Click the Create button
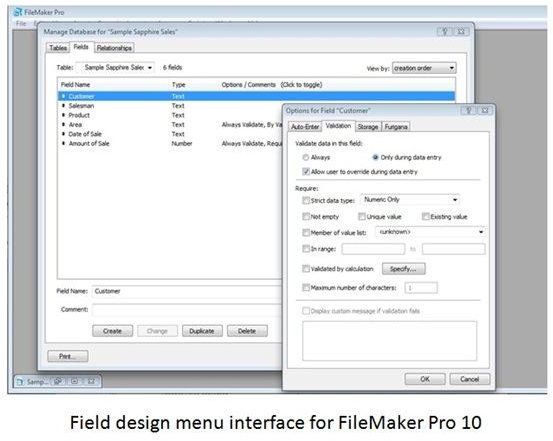Screen dimensions: 553x441 [x=113, y=331]
